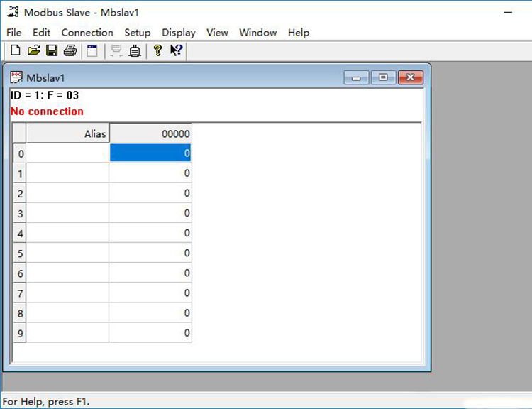Select the value cell in row 3
The image size is (532, 409).
pos(150,212)
